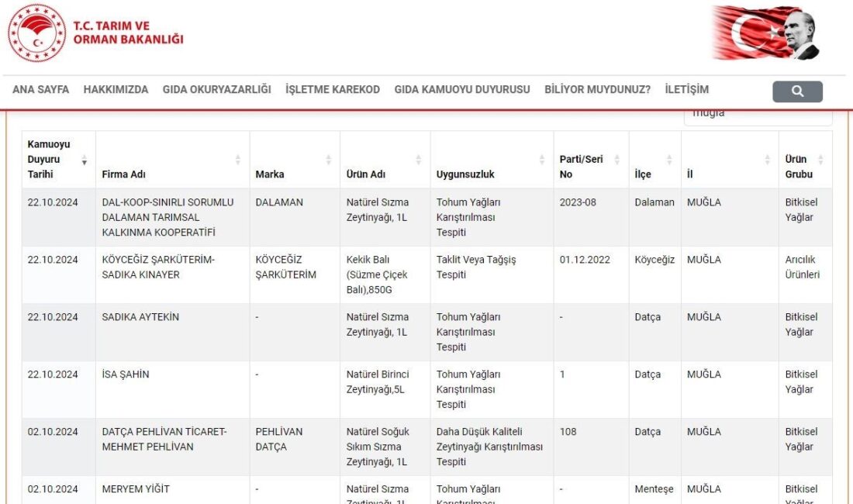This screenshot has width=853, height=504.
Task: Sort table by İl column arrows
Action: [767, 160]
